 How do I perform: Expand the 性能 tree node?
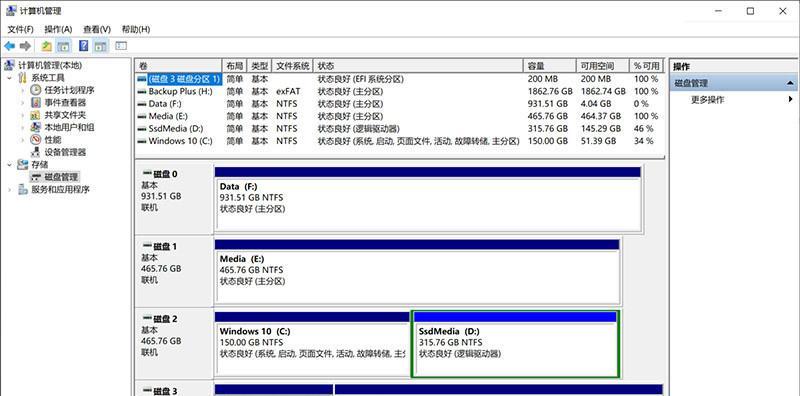click(22, 140)
